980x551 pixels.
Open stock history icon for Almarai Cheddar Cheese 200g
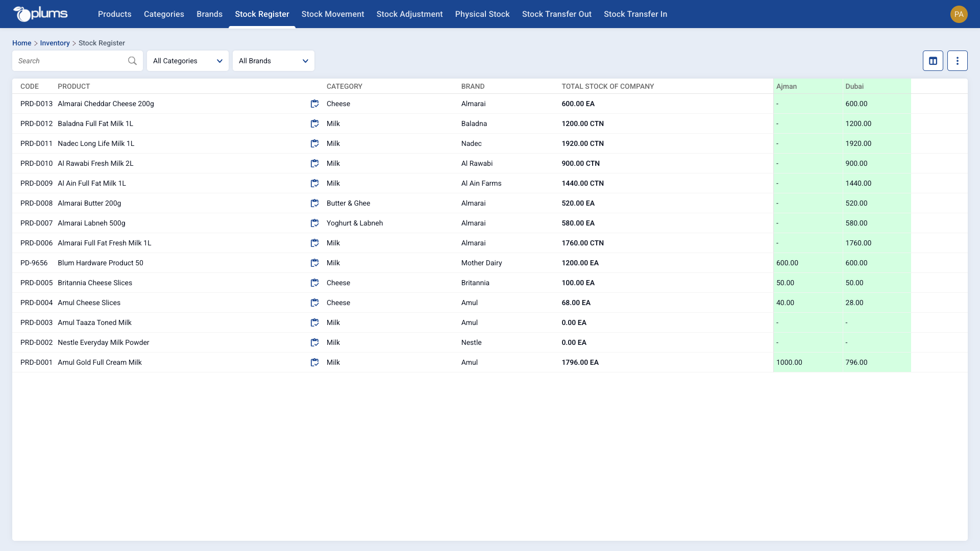point(314,104)
